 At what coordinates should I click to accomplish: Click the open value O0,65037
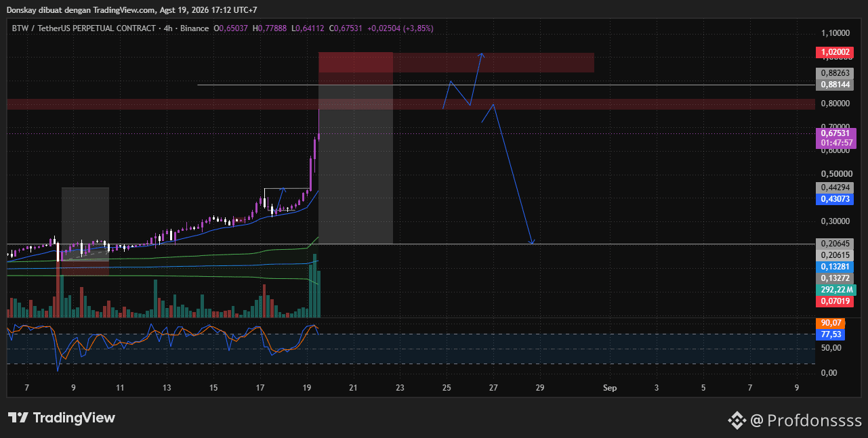[x=231, y=28]
